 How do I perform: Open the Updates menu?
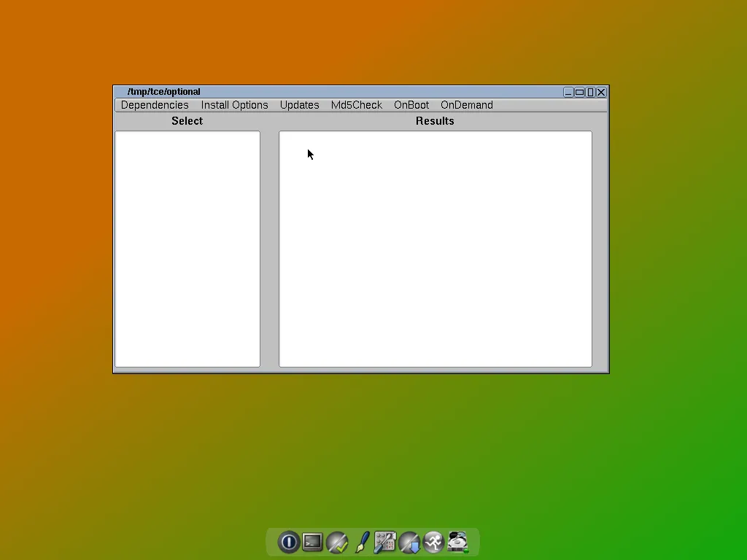[300, 105]
